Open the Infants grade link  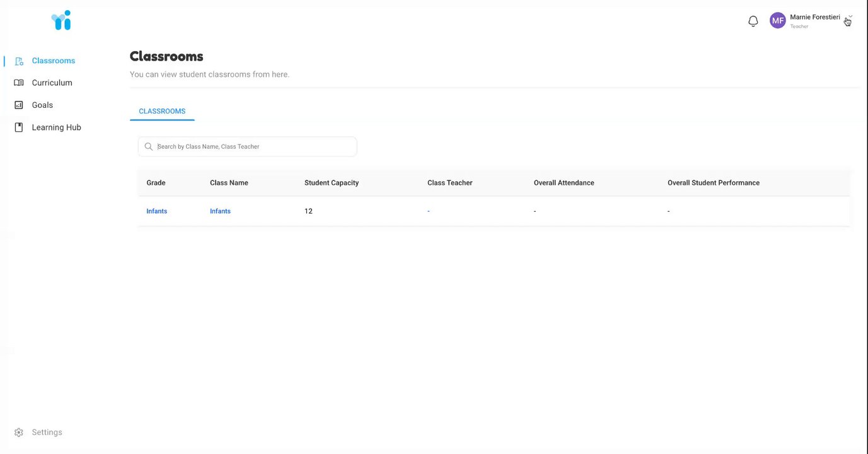(x=157, y=211)
